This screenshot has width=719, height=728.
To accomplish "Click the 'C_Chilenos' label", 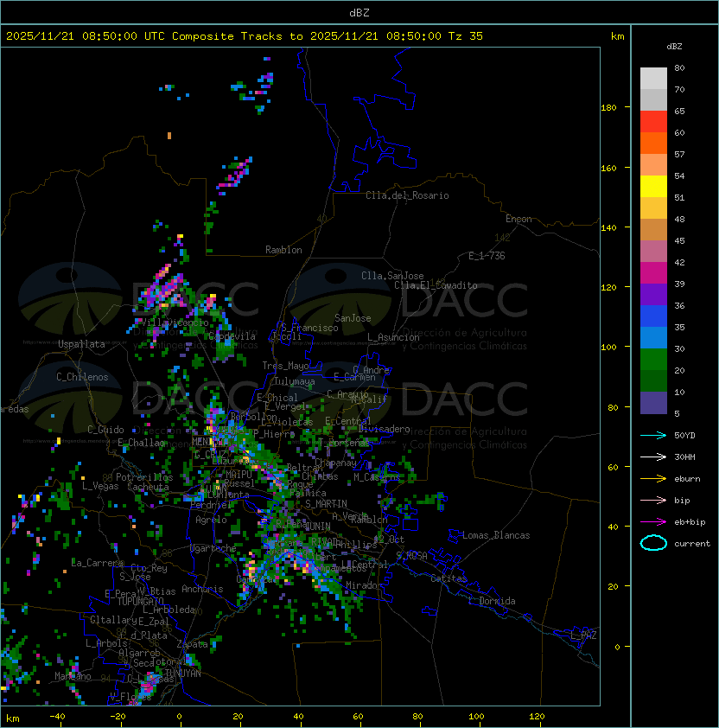I will [x=82, y=377].
